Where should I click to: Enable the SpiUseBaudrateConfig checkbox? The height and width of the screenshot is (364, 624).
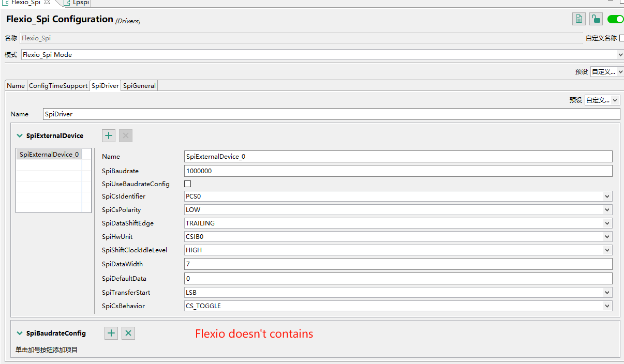click(188, 184)
